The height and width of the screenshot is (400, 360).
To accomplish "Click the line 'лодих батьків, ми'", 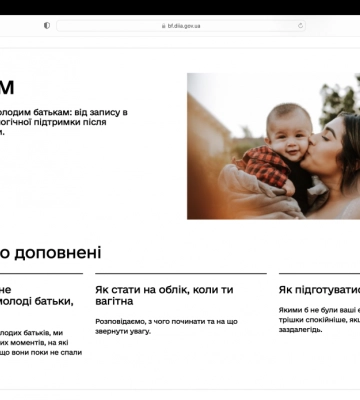I will [x=31, y=333].
